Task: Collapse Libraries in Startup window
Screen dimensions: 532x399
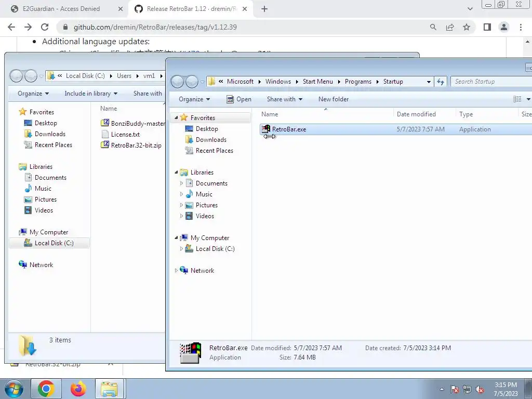Action: 176,172
